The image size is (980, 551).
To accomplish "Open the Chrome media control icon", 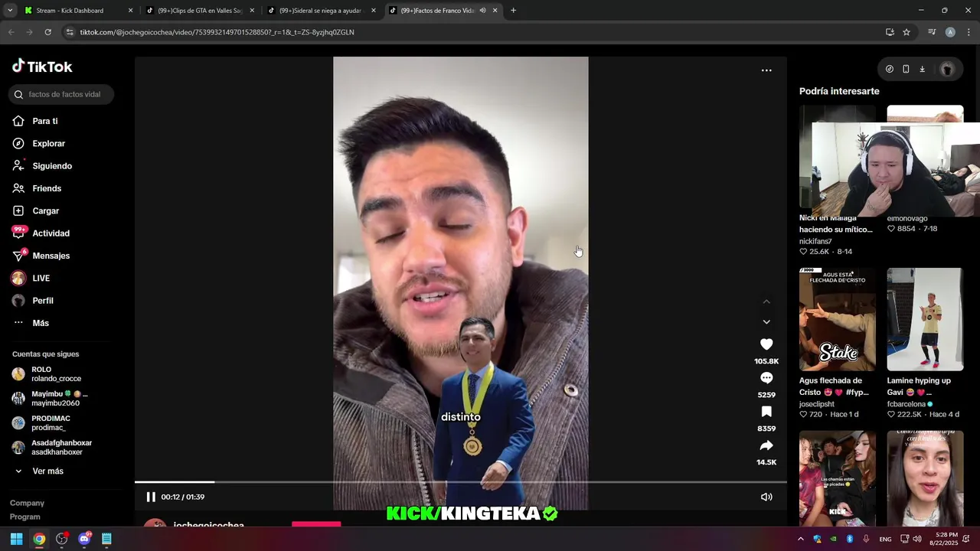I will tap(932, 32).
